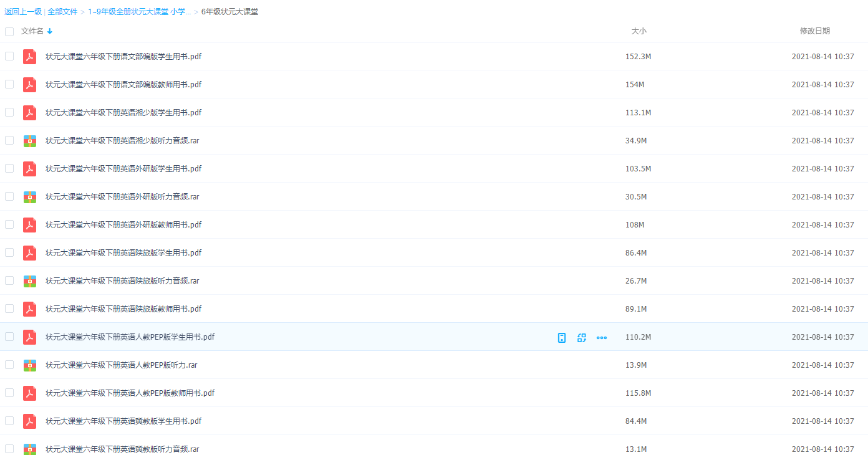
Task: Sort by 修改日期 column header
Action: pyautogui.click(x=814, y=31)
